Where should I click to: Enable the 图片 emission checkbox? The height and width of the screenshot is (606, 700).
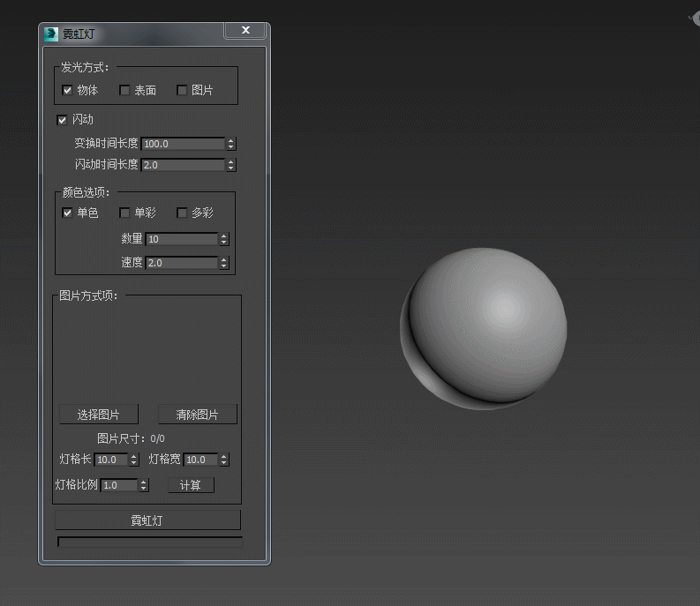click(182, 90)
